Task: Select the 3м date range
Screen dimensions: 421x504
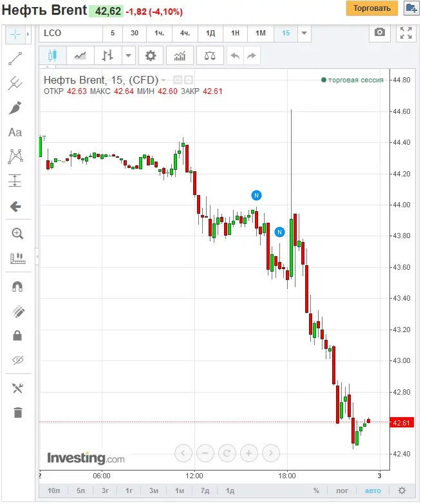Action: [x=154, y=491]
